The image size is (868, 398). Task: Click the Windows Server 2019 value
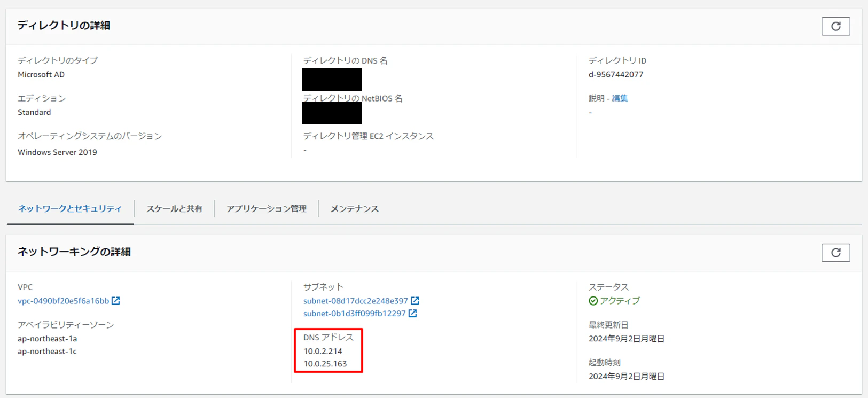pos(57,152)
